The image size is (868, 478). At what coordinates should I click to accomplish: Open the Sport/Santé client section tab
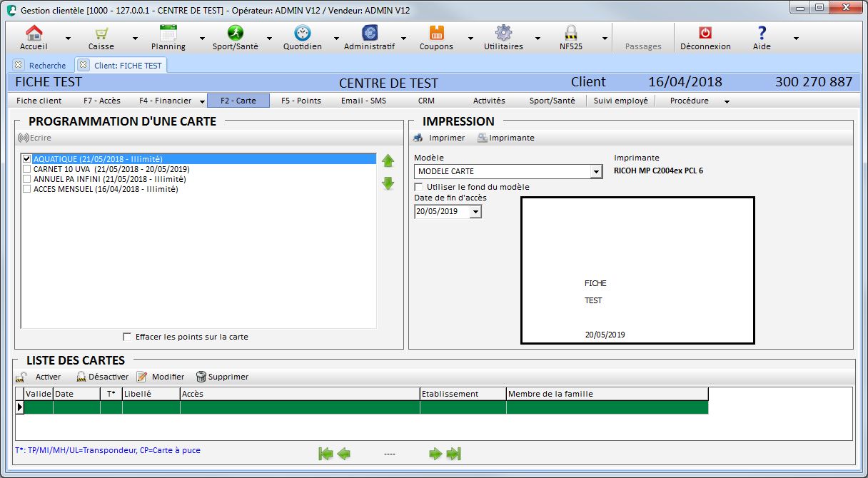click(552, 101)
